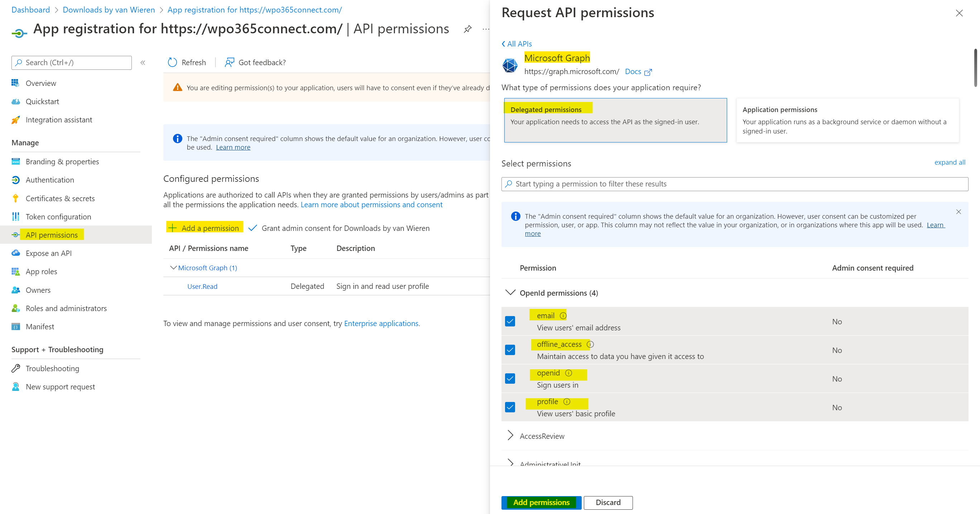Viewport: 980px width, 514px height.
Task: Open API permissions in the sidebar
Action: point(76,235)
